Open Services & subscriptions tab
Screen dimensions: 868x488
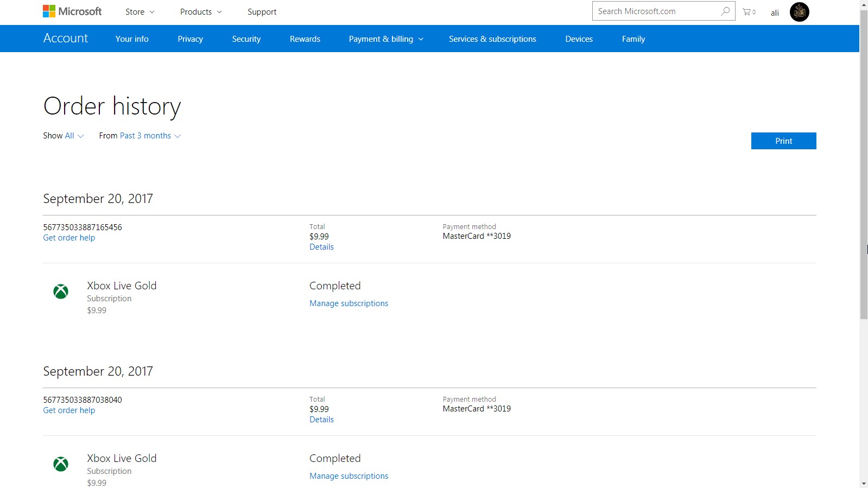492,39
